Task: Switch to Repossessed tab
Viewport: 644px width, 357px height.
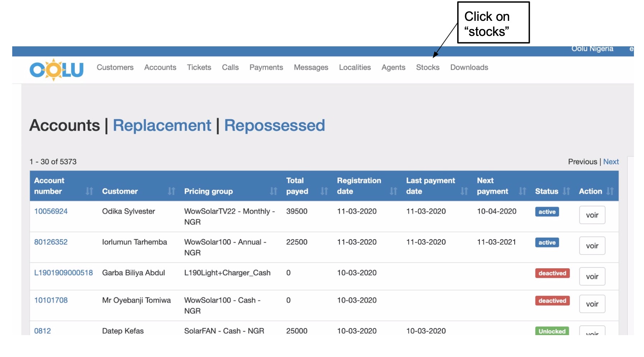Action: point(275,125)
